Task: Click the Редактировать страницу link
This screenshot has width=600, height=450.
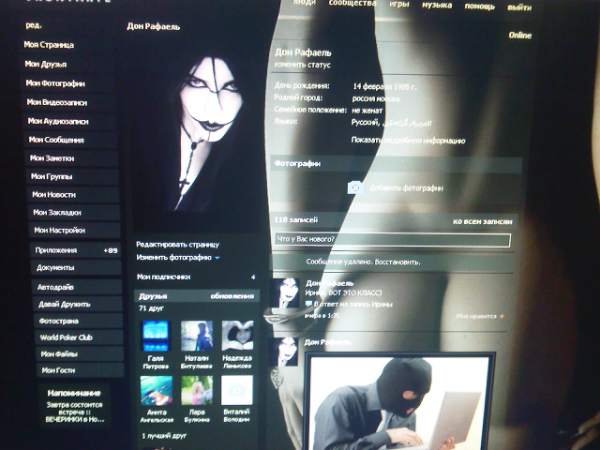Action: click(x=176, y=244)
